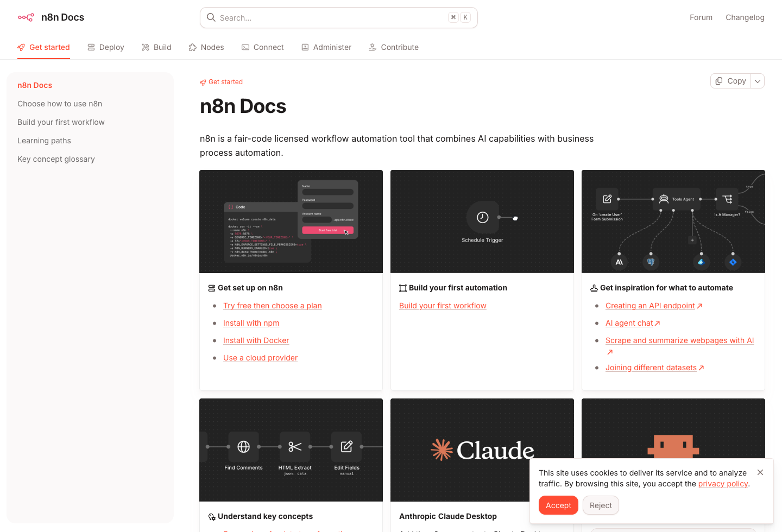Viewport: 782px width, 532px height.
Task: Open the Administer tab
Action: (x=326, y=47)
